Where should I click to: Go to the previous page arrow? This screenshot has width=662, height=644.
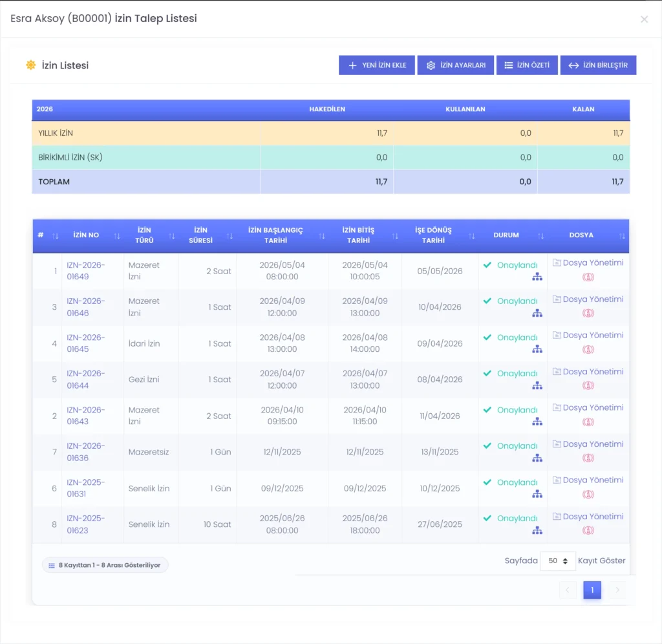568,590
